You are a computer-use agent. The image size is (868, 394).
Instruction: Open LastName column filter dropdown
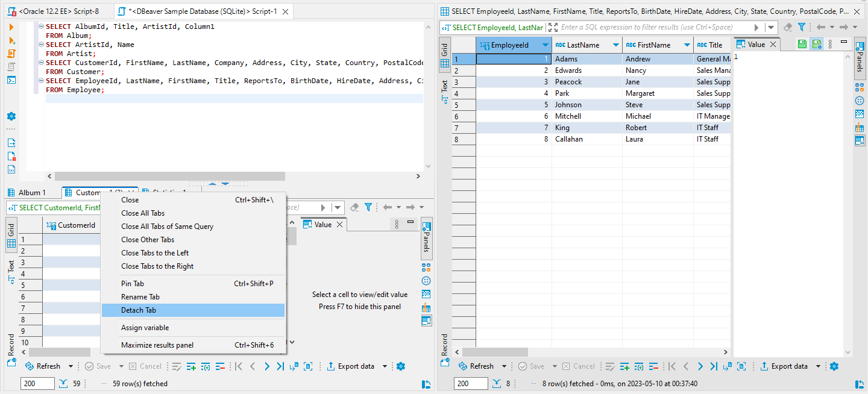point(616,45)
